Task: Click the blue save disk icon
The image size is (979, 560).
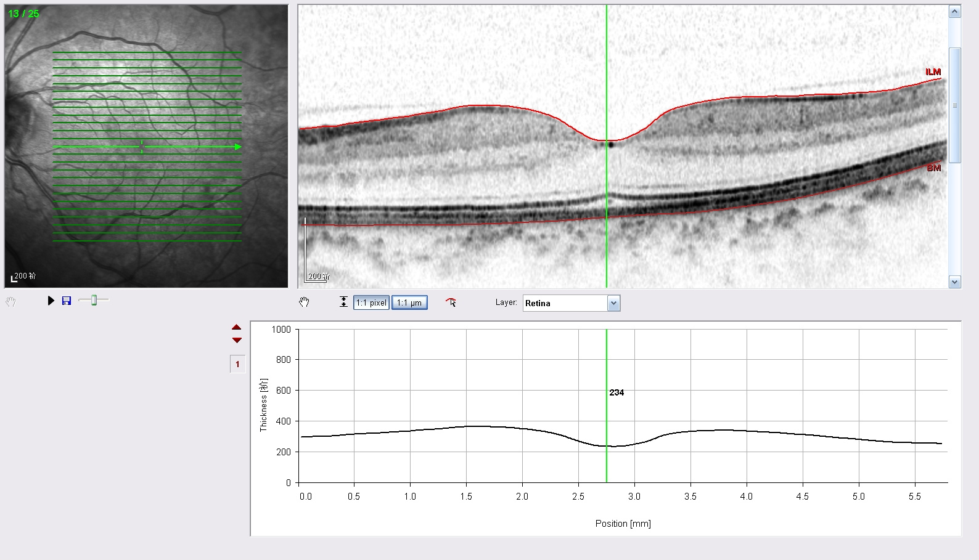Action: coord(67,301)
